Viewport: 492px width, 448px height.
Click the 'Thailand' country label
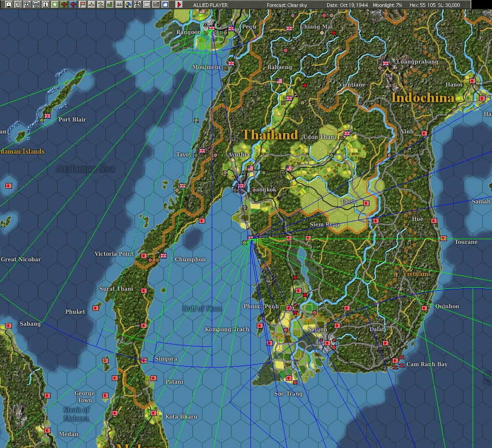(x=270, y=135)
